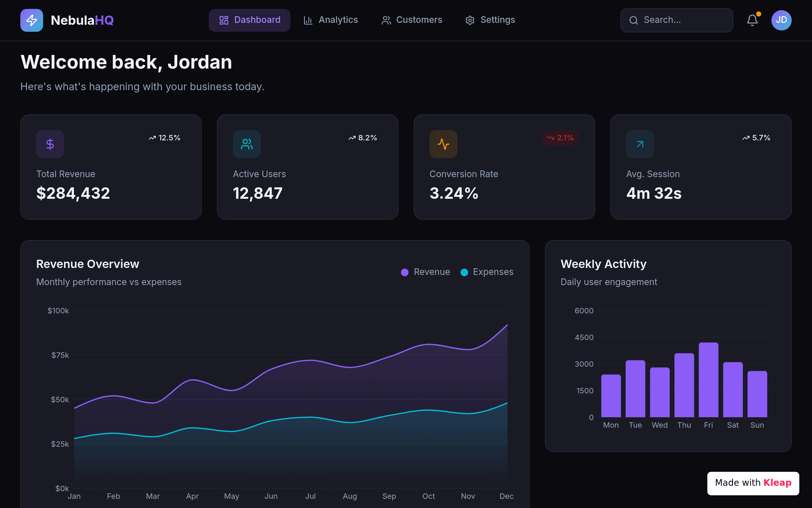The width and height of the screenshot is (812, 508).
Task: Focus the Search input field
Action: coord(677,20)
